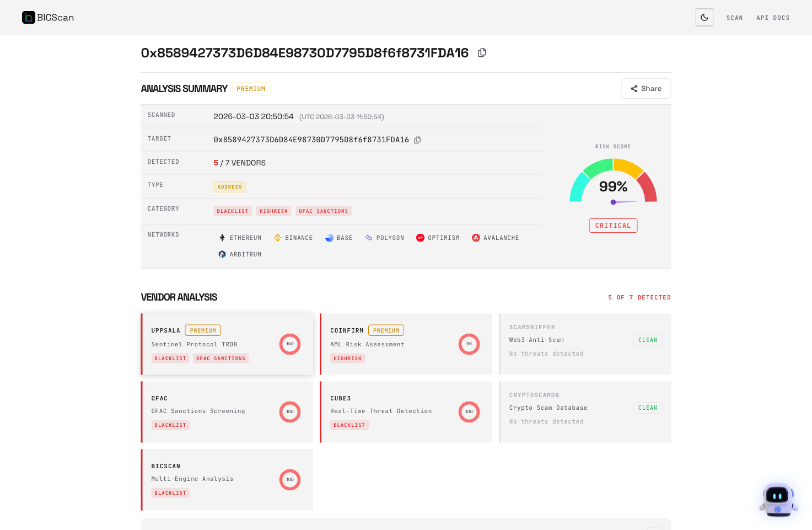
Task: Copy the address using the icon beside the title
Action: (482, 52)
